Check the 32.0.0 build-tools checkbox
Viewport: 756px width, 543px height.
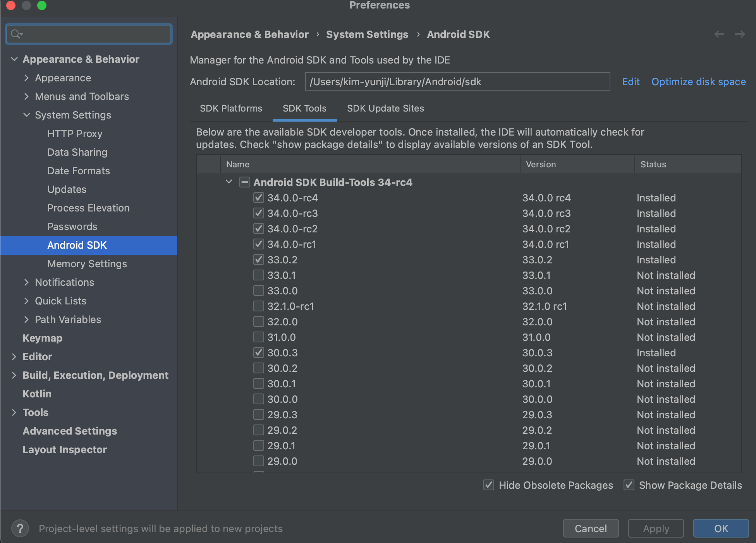coord(259,322)
